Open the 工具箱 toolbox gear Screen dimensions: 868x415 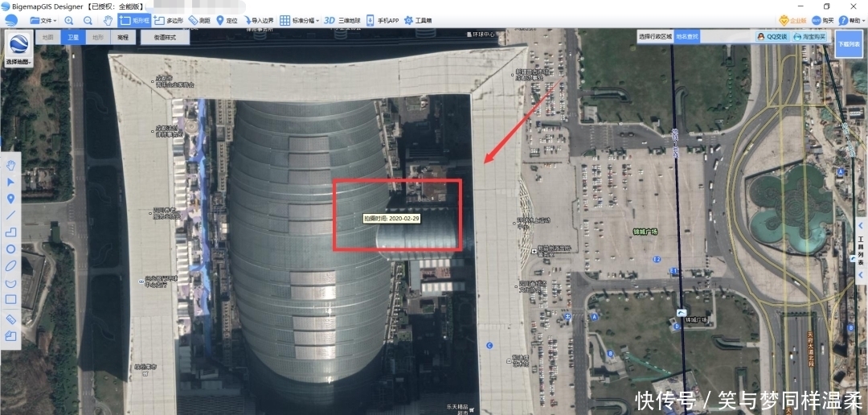(x=418, y=20)
